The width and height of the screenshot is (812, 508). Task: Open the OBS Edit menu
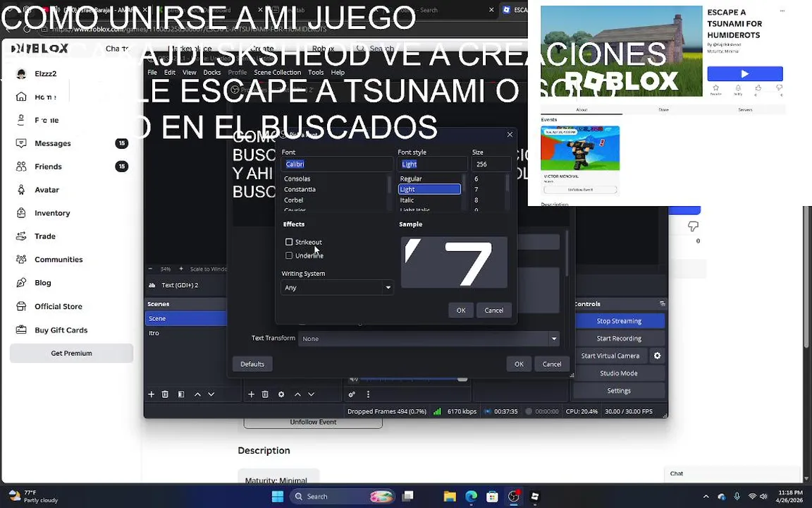click(170, 73)
